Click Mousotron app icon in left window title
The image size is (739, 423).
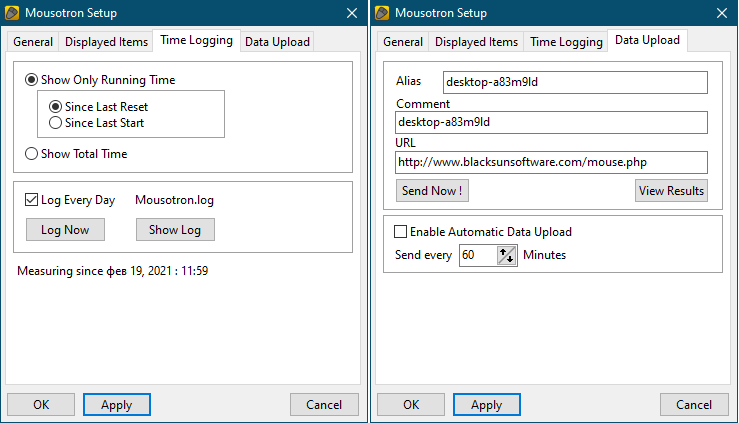point(12,13)
